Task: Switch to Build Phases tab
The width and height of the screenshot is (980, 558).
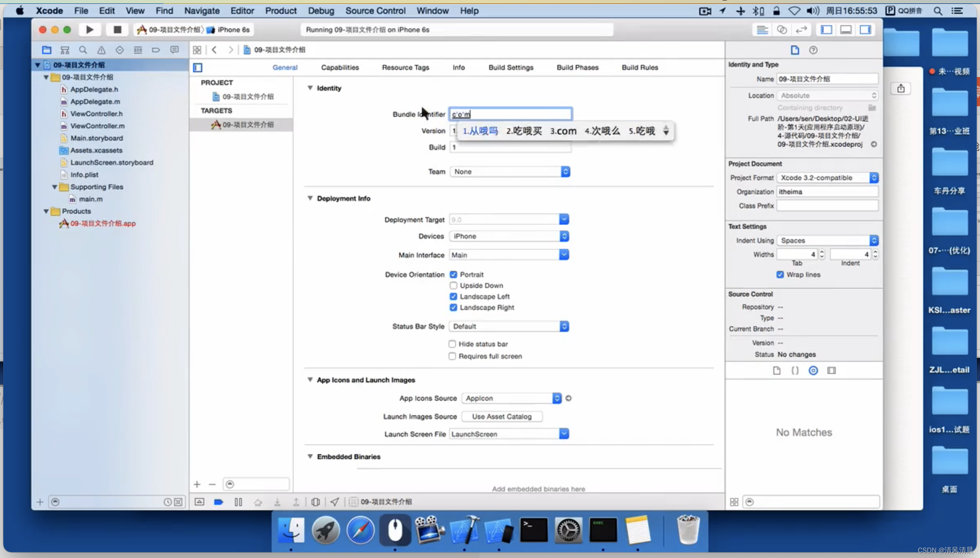Action: click(x=577, y=67)
